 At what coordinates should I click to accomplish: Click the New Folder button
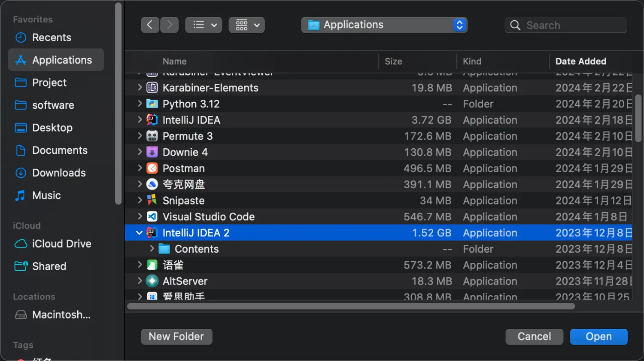[x=176, y=337]
